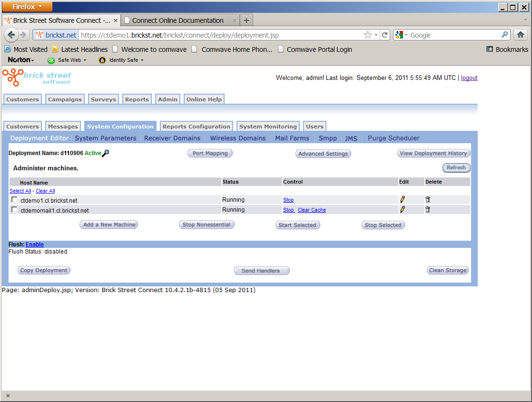The width and height of the screenshot is (532, 402).
Task: Click the magnifier icon beside deployment name
Action: point(106,153)
